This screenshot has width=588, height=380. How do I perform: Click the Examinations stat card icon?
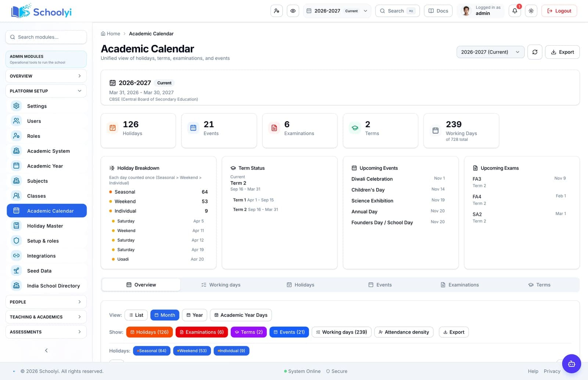pos(274,128)
